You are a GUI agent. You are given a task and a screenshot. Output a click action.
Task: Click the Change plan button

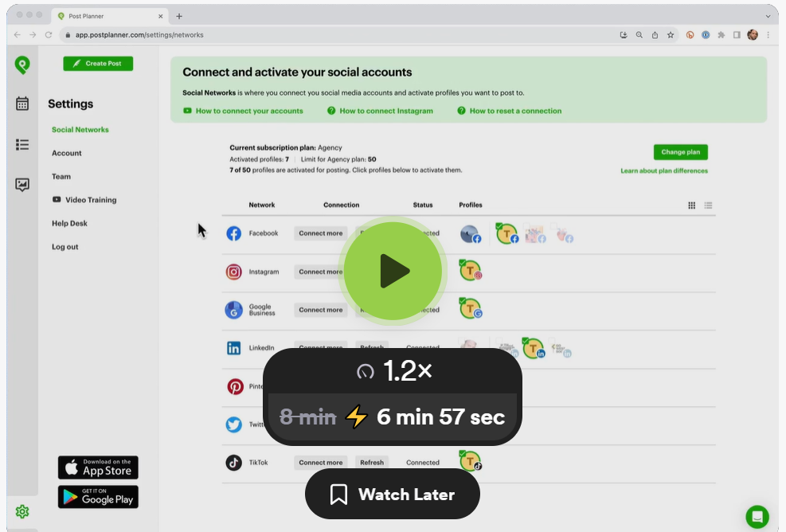point(681,152)
